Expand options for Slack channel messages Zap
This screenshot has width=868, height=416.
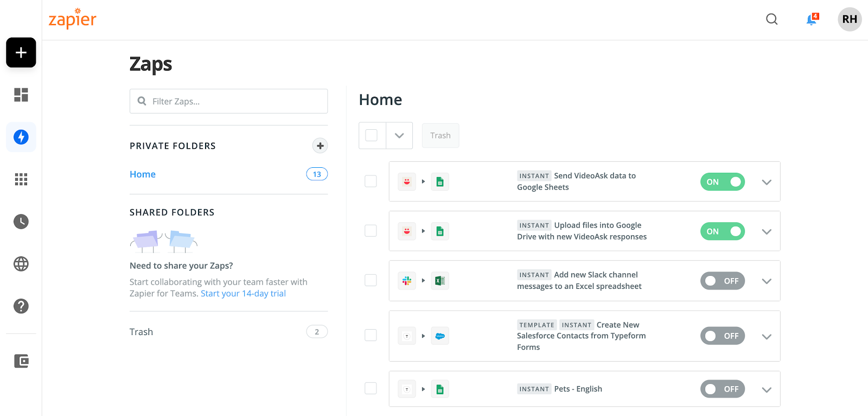(x=767, y=281)
